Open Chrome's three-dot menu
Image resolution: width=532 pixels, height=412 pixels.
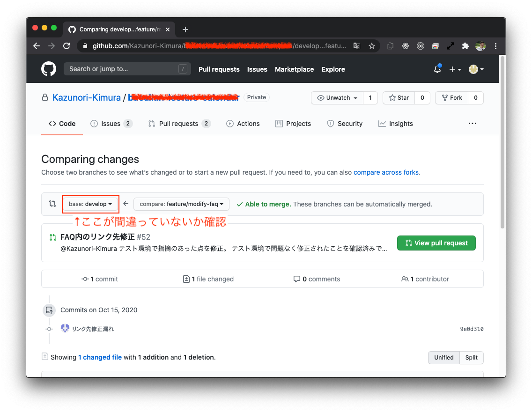point(495,46)
